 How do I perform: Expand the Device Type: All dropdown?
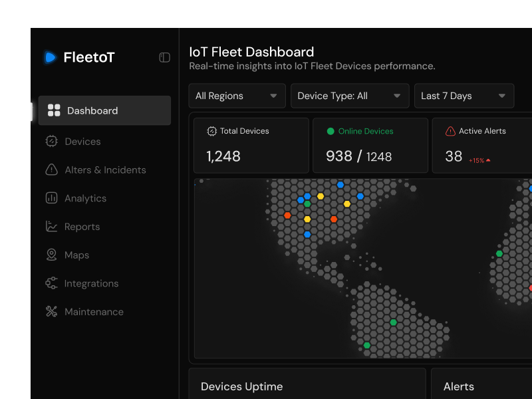pos(350,96)
